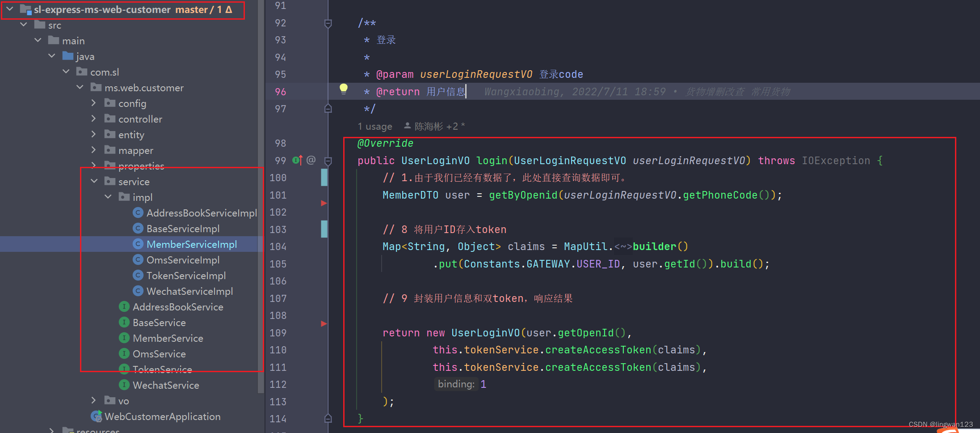Open WechatService interface
Image resolution: width=980 pixels, height=433 pixels.
click(x=166, y=385)
